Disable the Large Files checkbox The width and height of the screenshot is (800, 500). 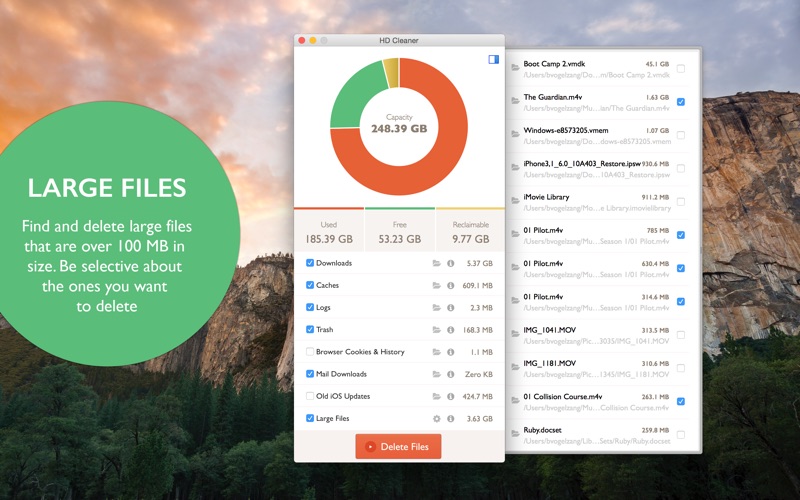[310, 418]
